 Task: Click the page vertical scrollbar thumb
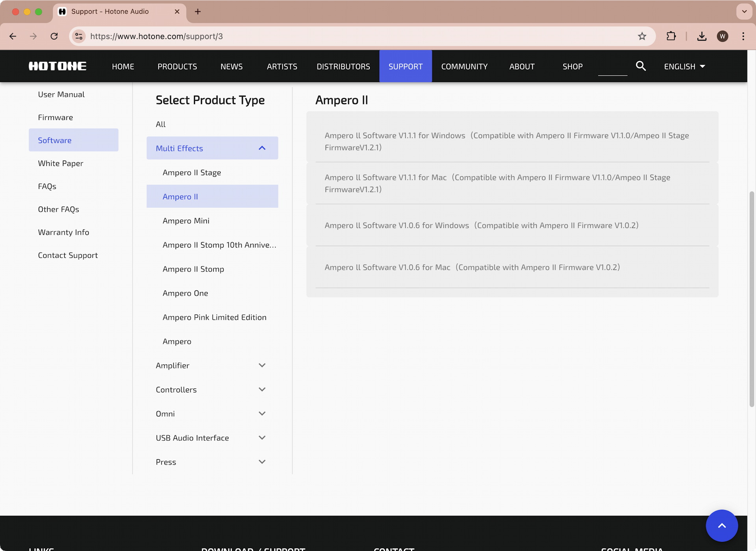(x=752, y=299)
